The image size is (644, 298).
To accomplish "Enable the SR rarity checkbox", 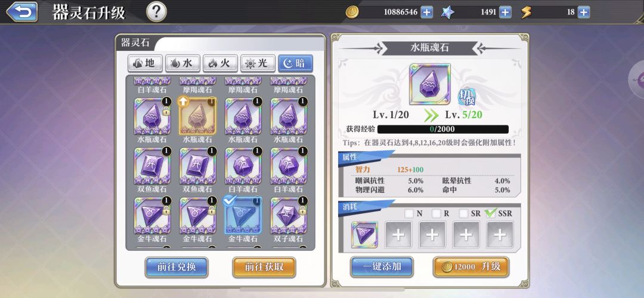I will (464, 214).
